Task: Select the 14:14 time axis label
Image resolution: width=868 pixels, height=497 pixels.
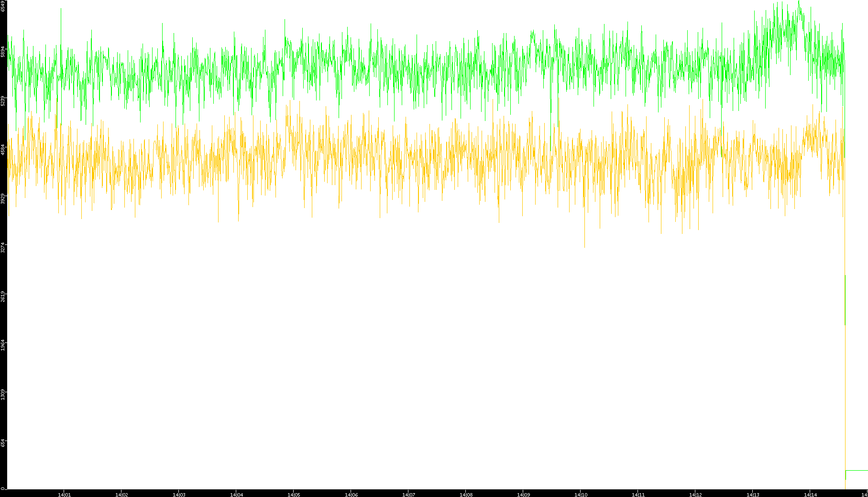Action: pyautogui.click(x=810, y=495)
